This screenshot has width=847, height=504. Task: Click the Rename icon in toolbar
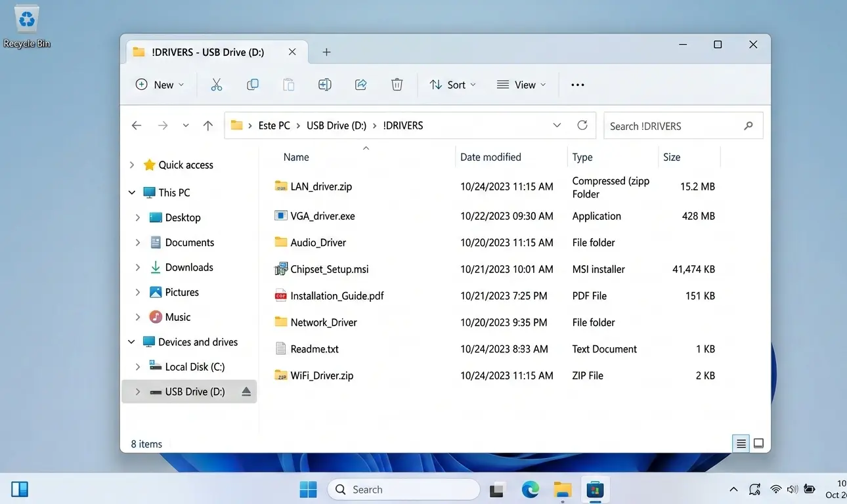tap(324, 85)
